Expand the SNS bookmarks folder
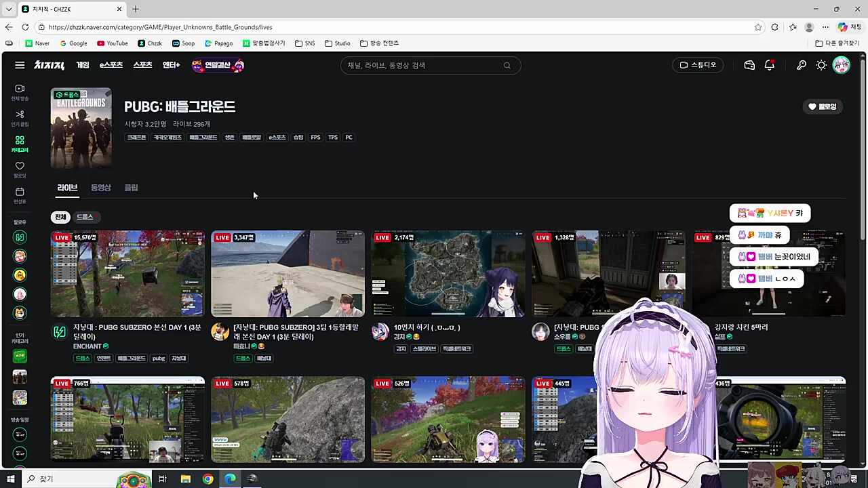The height and width of the screenshot is (488, 868). (305, 43)
